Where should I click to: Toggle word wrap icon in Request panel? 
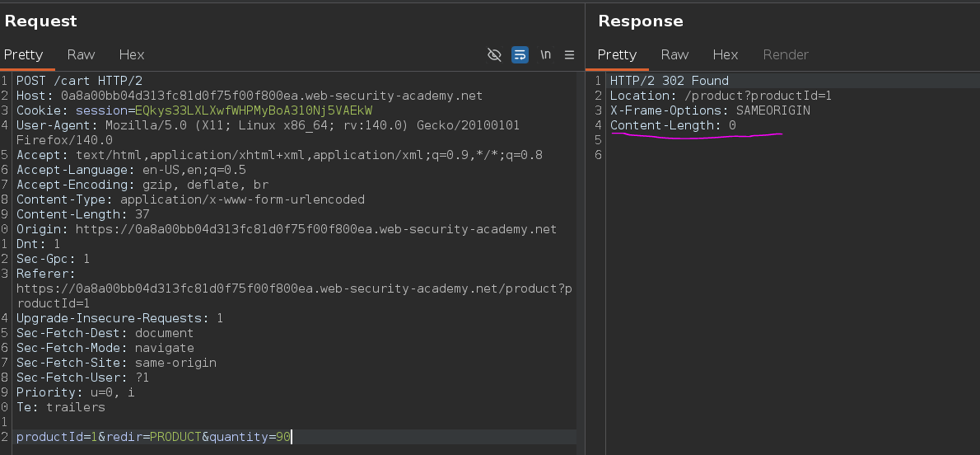click(x=520, y=55)
